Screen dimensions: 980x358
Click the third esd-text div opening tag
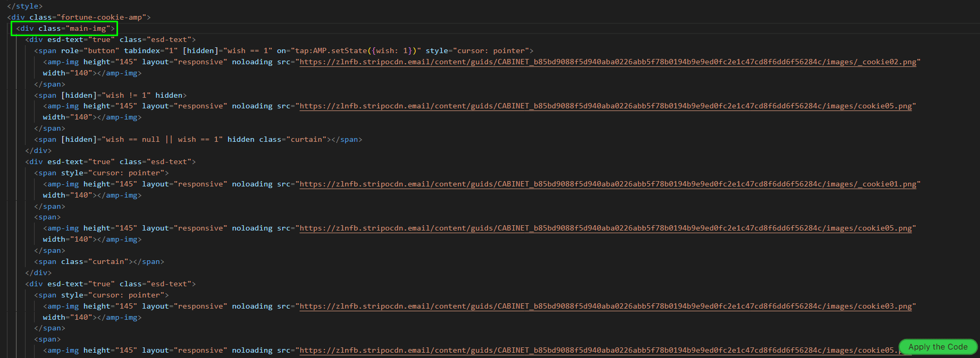point(110,284)
